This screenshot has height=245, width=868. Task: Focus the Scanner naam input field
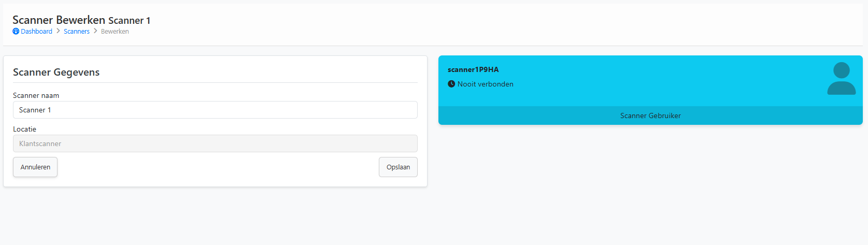215,110
